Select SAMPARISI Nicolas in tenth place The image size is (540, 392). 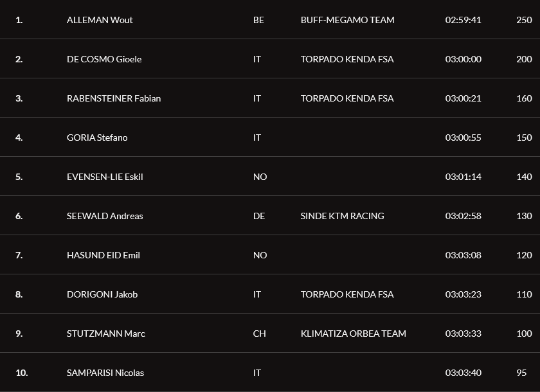[105, 373]
